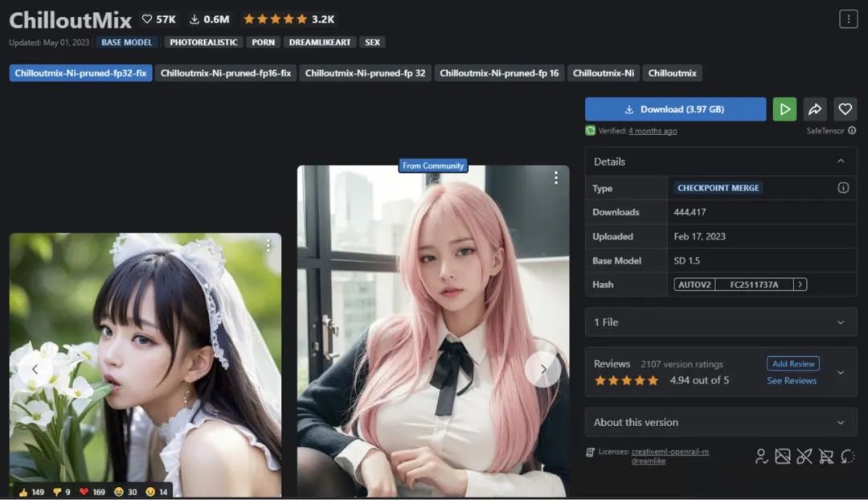Select the Chilloutmix-Ni-pruned-fp 16 version tab
Image resolution: width=868 pixels, height=500 pixels.
pos(499,73)
